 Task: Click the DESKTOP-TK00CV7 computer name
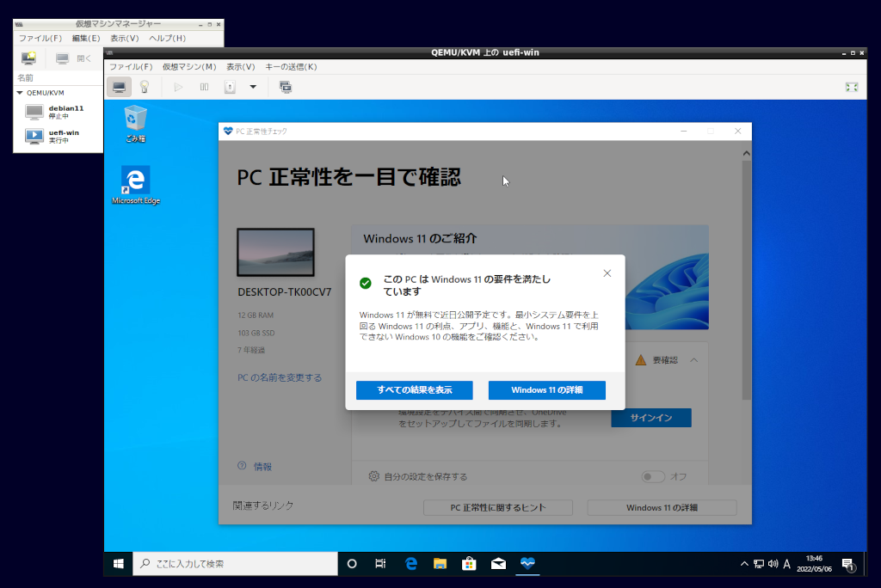tap(284, 292)
